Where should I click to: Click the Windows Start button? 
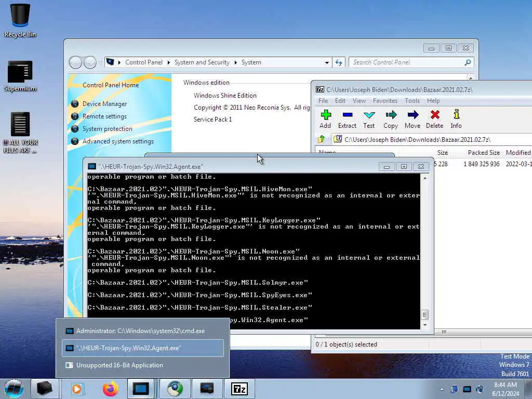pos(14,389)
